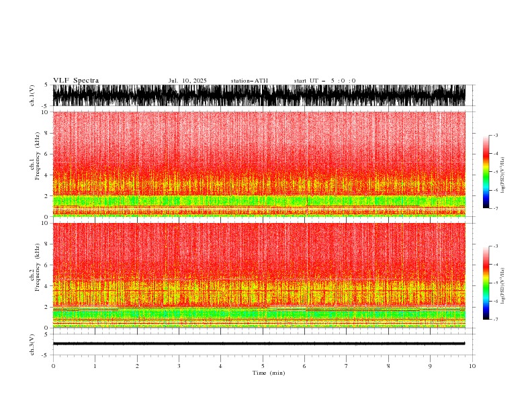Click the 5 volt tick on ch.3(V) axis

[46, 334]
